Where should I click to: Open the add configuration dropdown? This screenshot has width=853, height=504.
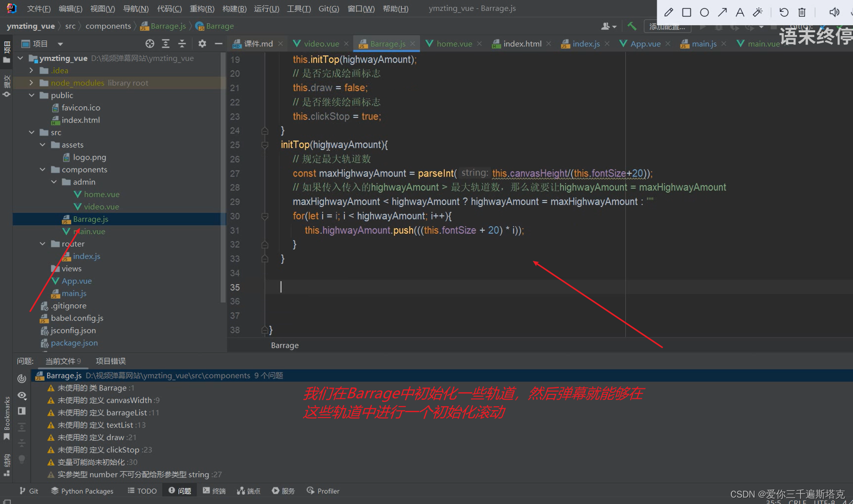point(667,26)
